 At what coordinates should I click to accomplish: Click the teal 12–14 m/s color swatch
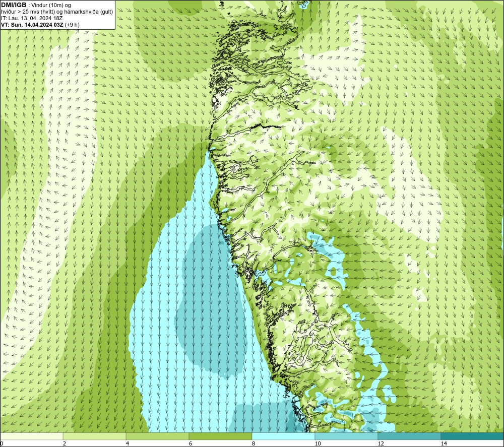(x=409, y=436)
